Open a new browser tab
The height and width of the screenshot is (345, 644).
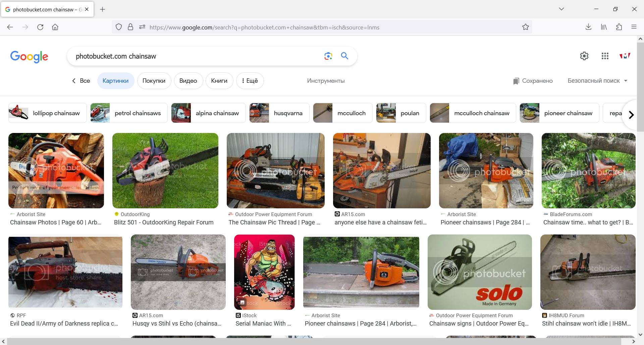pos(103,9)
